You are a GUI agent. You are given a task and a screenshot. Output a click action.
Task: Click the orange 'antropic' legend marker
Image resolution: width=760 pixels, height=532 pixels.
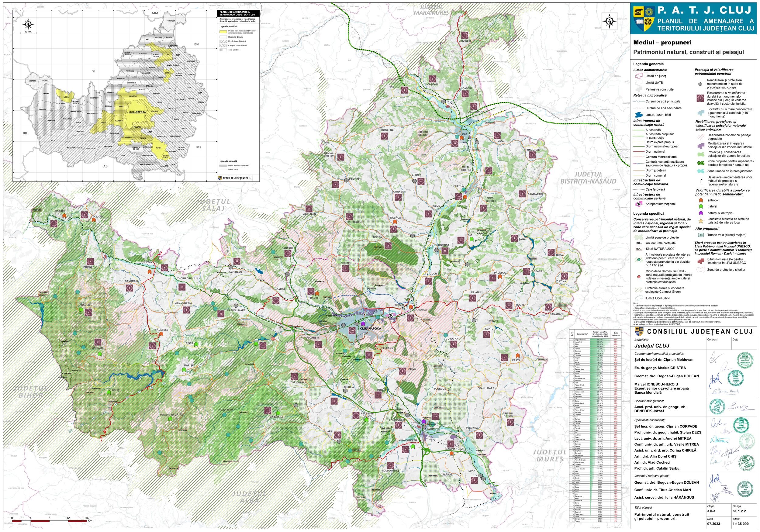701,200
